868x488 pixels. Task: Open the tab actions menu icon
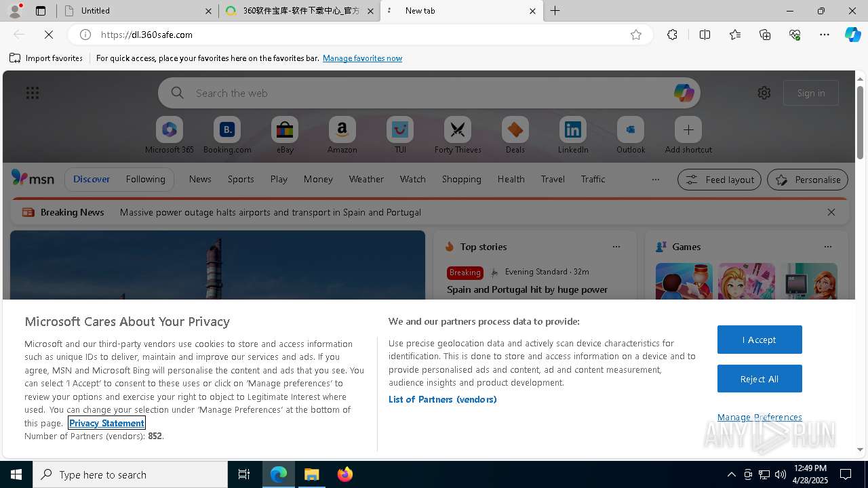pos(41,11)
